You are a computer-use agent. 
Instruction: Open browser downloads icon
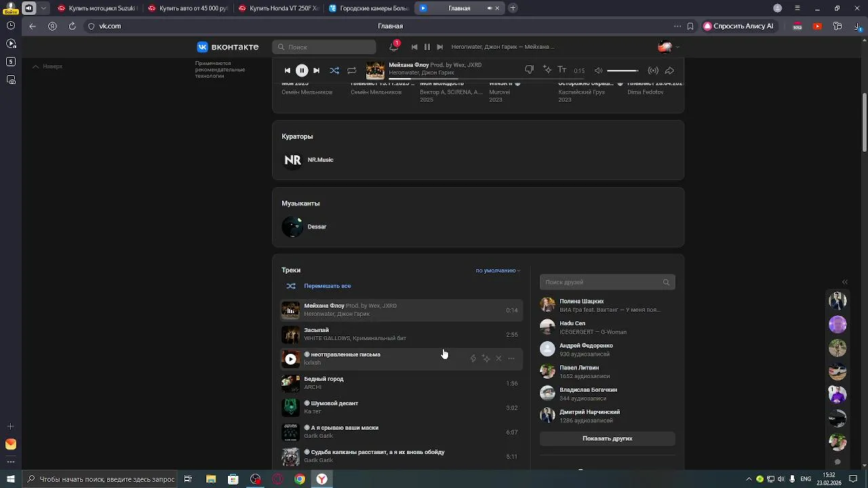point(858,26)
